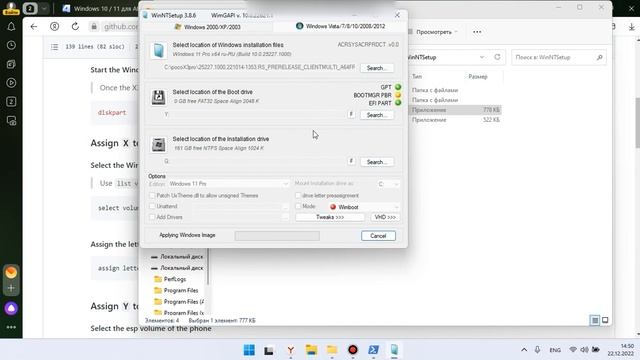Open PerfLogs folder in Explorer tree

(x=175, y=279)
